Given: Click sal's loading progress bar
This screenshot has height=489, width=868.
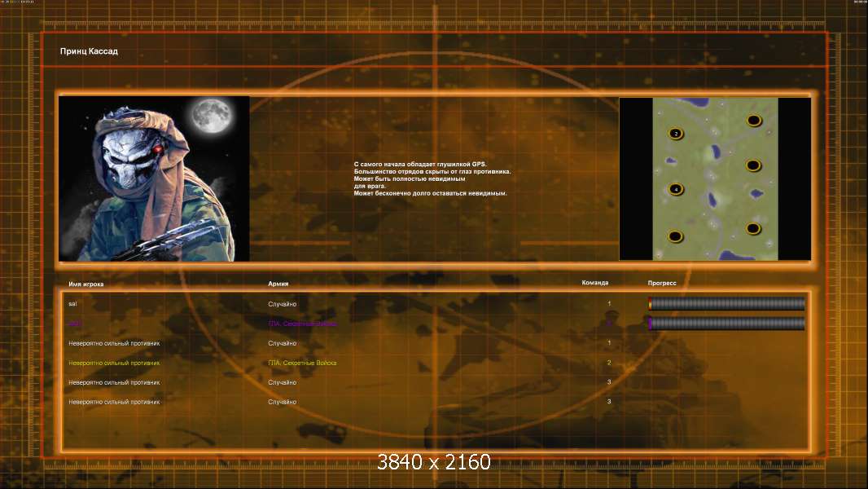Looking at the screenshot, I should [726, 303].
